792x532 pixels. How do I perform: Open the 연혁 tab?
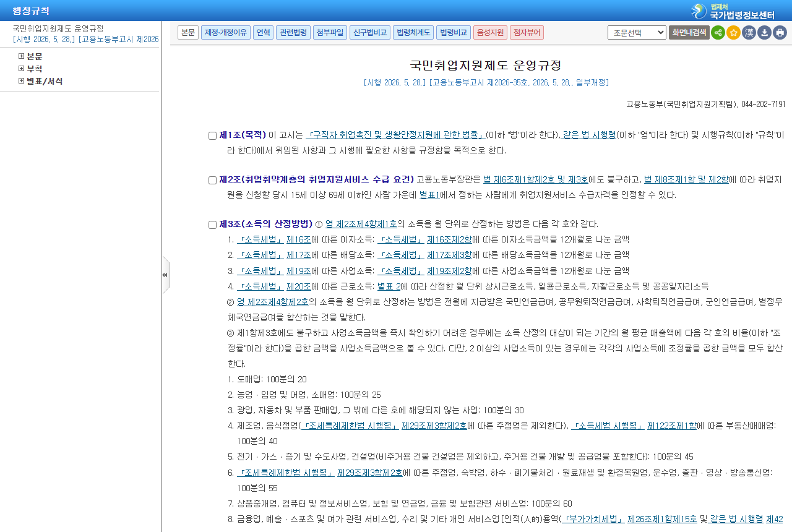pos(263,32)
